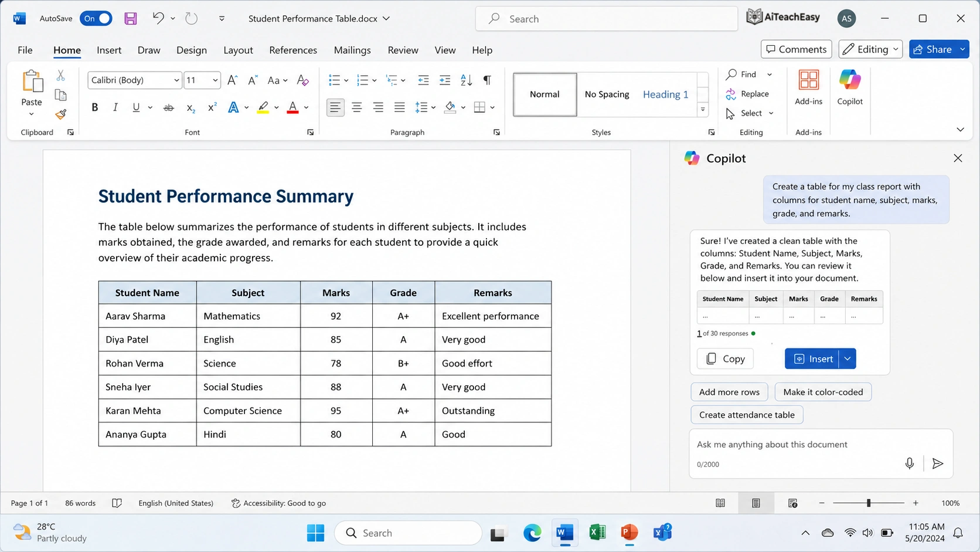Shrink font size with smaller A icon
The width and height of the screenshot is (980, 552).
tap(253, 80)
